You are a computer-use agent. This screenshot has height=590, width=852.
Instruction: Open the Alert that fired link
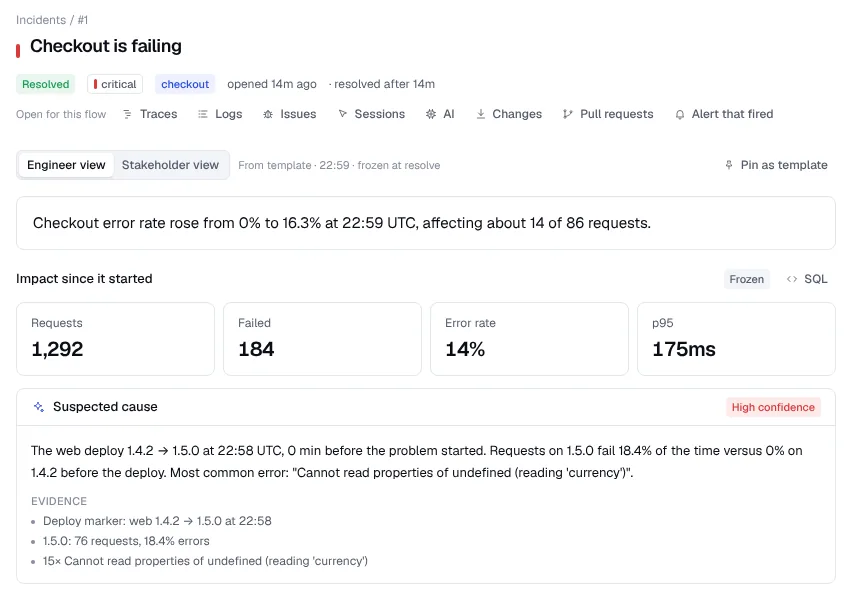(724, 114)
